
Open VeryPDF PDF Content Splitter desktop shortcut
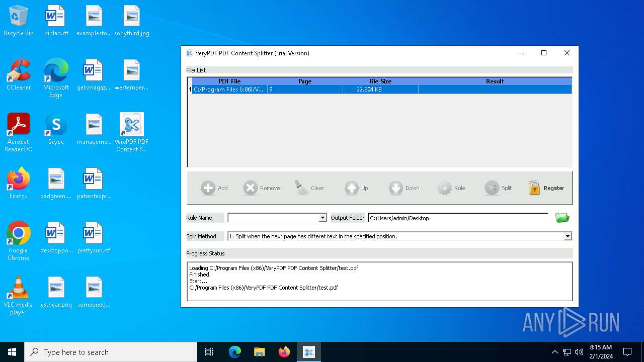tap(132, 133)
